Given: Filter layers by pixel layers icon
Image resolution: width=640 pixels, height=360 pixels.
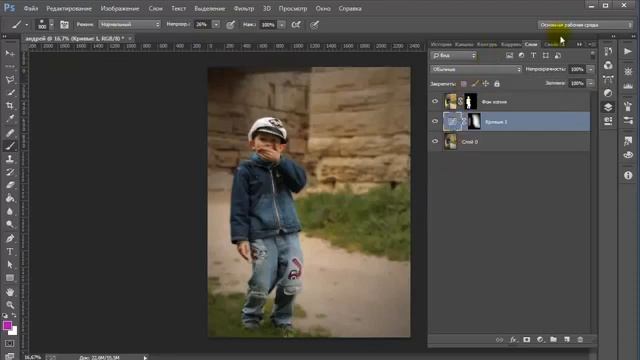Looking at the screenshot, I should coord(509,56).
